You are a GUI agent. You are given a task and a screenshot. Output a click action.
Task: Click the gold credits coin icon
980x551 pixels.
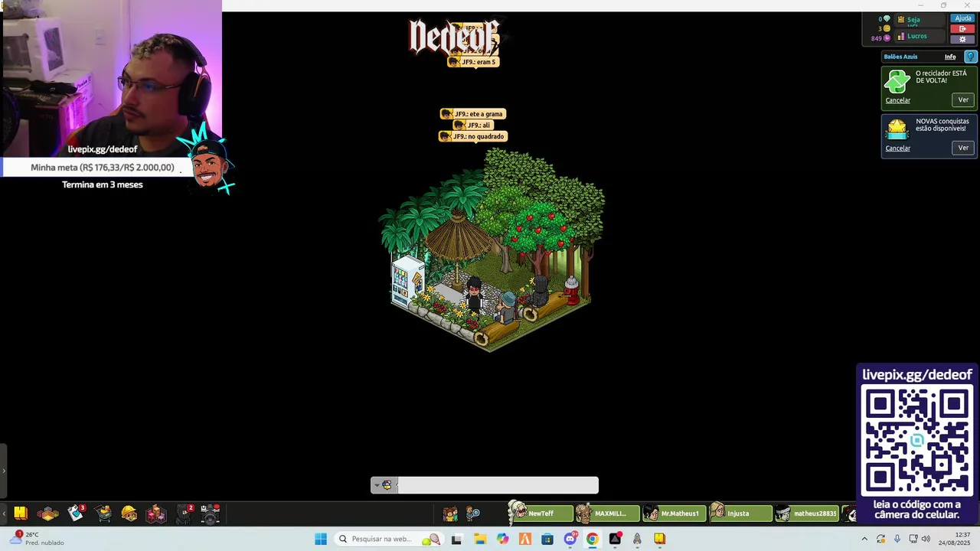887,28
